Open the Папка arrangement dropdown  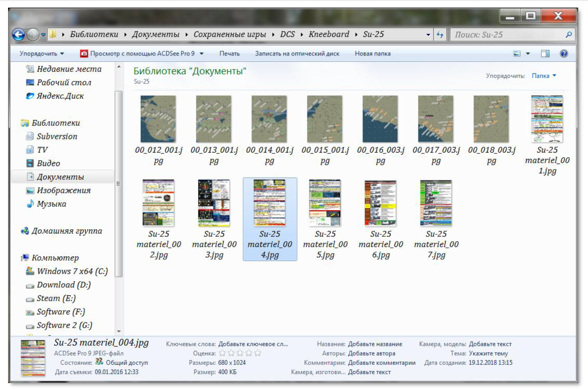pos(544,76)
